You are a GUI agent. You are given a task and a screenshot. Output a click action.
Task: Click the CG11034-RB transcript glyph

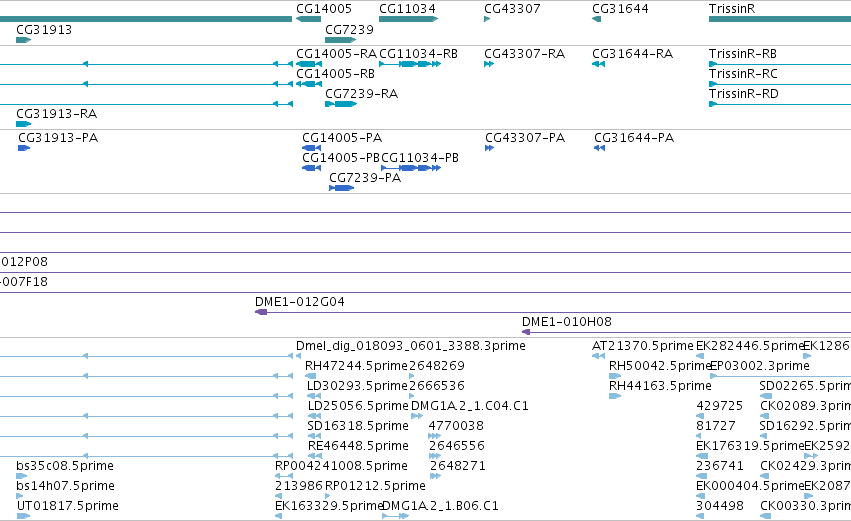coord(410,64)
